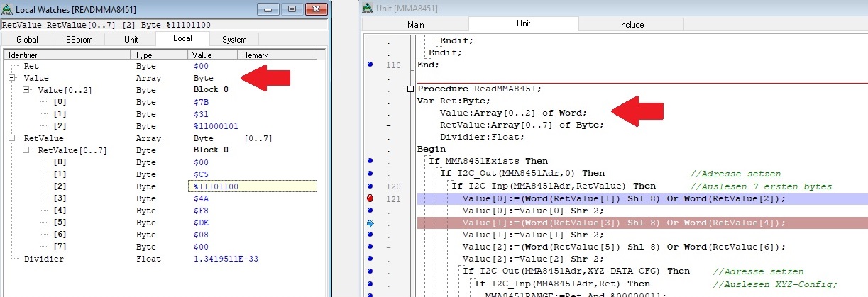Select RetValue element [4] showing $F8
Viewport: 868px width, 297px height.
point(163,211)
